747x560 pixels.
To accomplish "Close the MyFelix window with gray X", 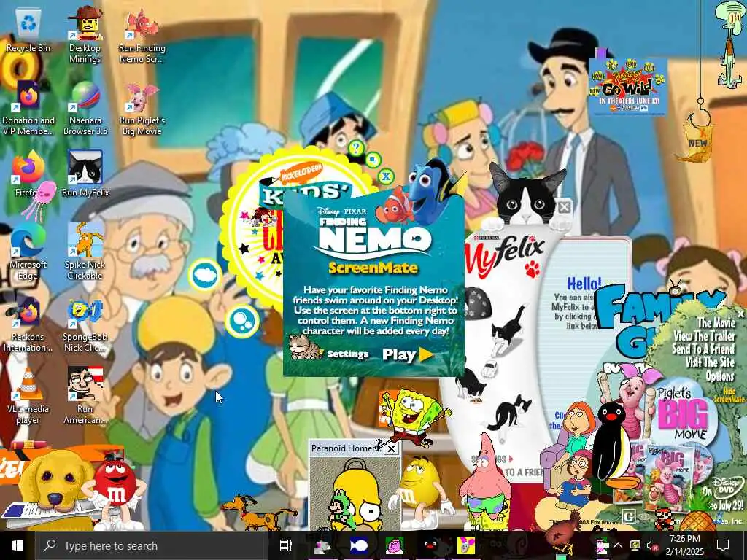I will point(565,206).
